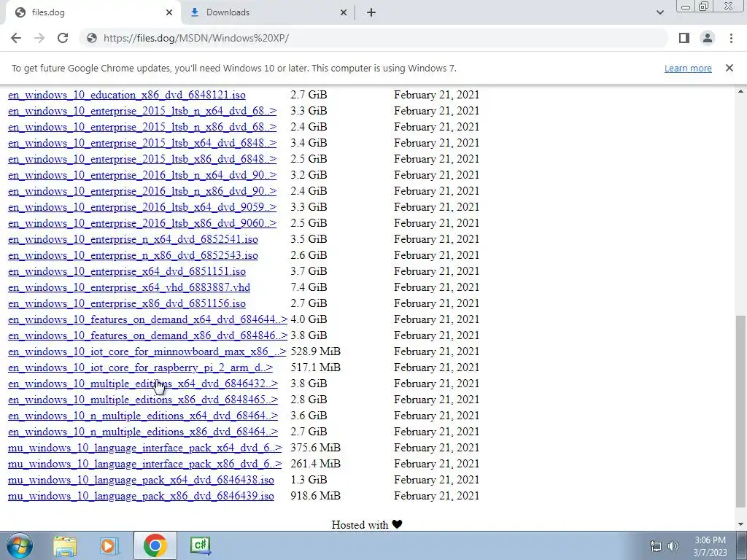Image resolution: width=747 pixels, height=560 pixels.
Task: Open the enterprise_2015_ltsb_n_x64 file link
Action: (x=142, y=111)
